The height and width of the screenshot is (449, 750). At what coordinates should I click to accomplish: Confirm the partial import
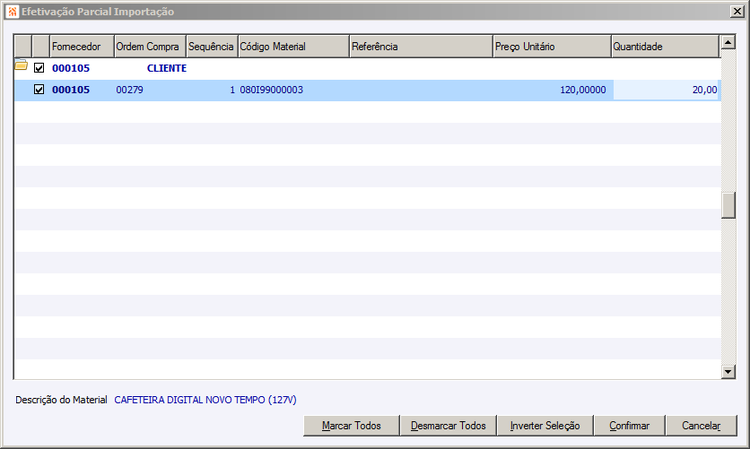pyautogui.click(x=629, y=426)
